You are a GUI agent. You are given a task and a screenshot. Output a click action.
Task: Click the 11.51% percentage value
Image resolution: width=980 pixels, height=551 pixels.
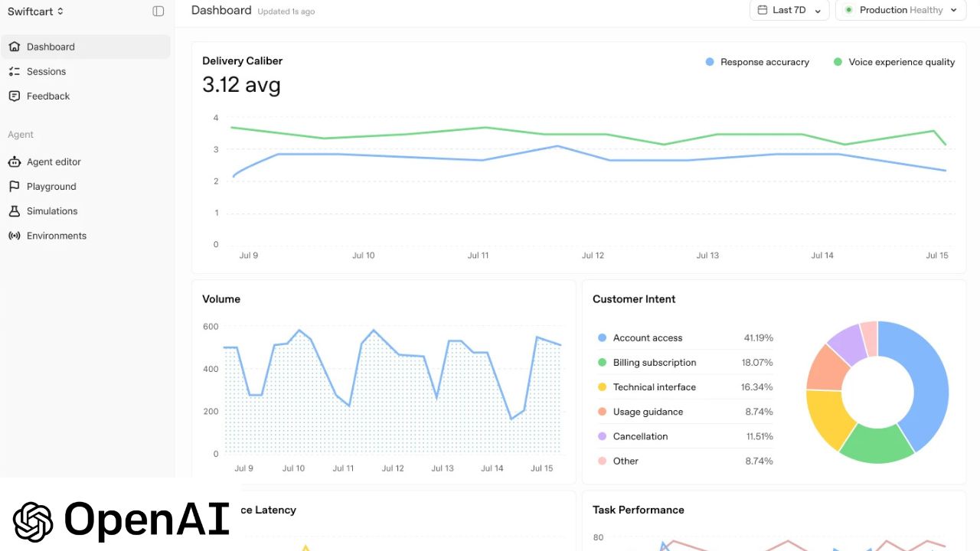pos(759,436)
